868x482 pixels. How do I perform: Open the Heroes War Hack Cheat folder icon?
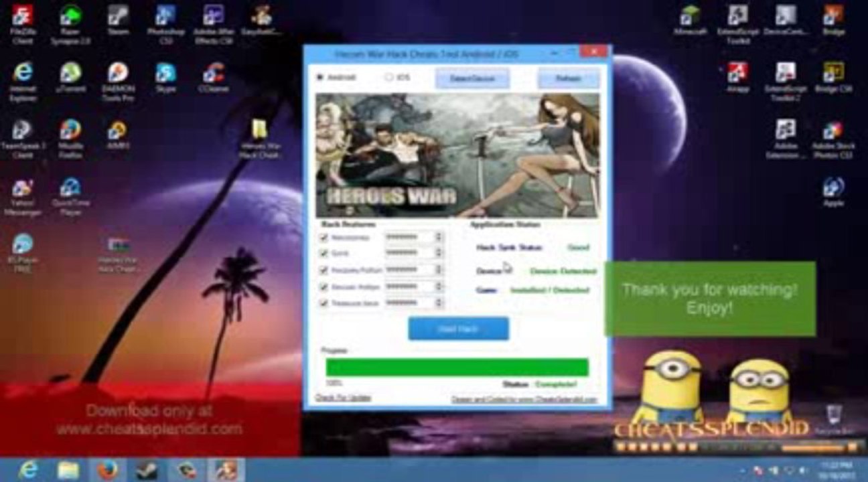(x=260, y=139)
